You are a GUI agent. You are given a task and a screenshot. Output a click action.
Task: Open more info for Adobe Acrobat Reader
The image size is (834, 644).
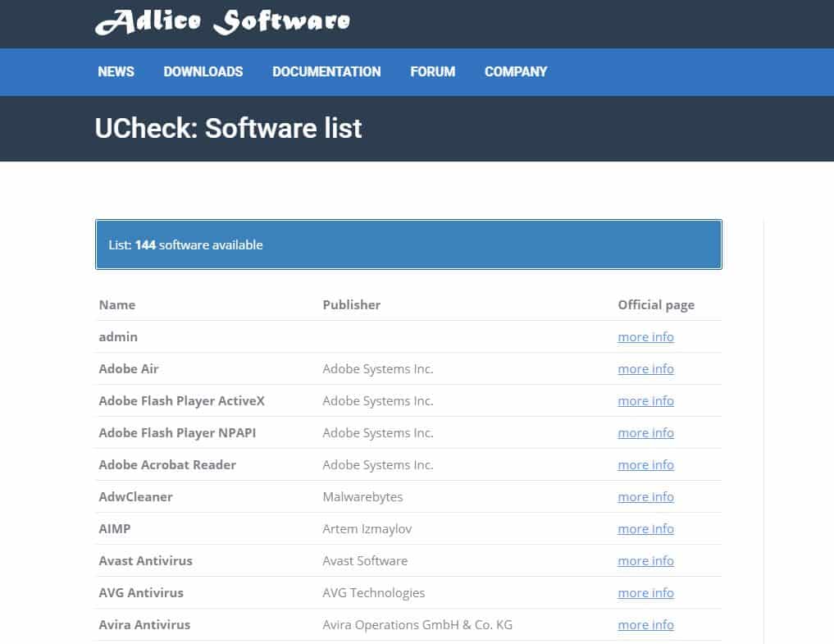[645, 465]
